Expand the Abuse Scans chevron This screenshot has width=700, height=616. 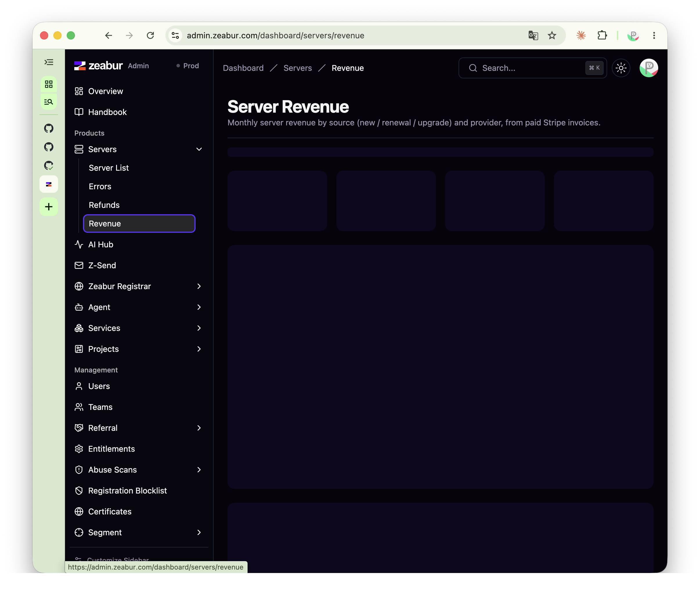(199, 470)
